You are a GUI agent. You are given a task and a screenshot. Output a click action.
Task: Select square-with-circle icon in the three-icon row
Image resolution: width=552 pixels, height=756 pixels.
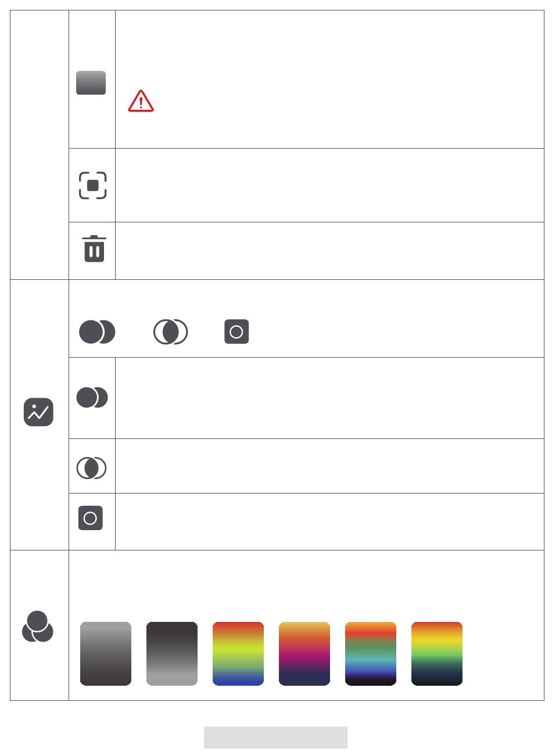click(236, 332)
